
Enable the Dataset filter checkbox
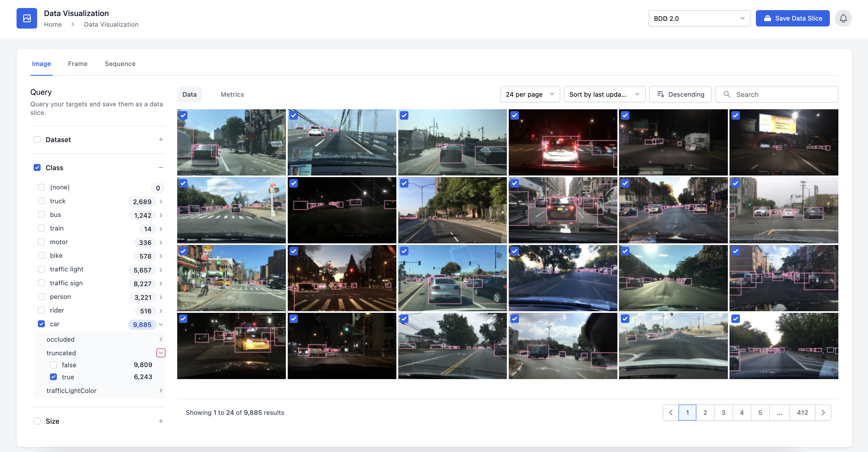tap(37, 140)
